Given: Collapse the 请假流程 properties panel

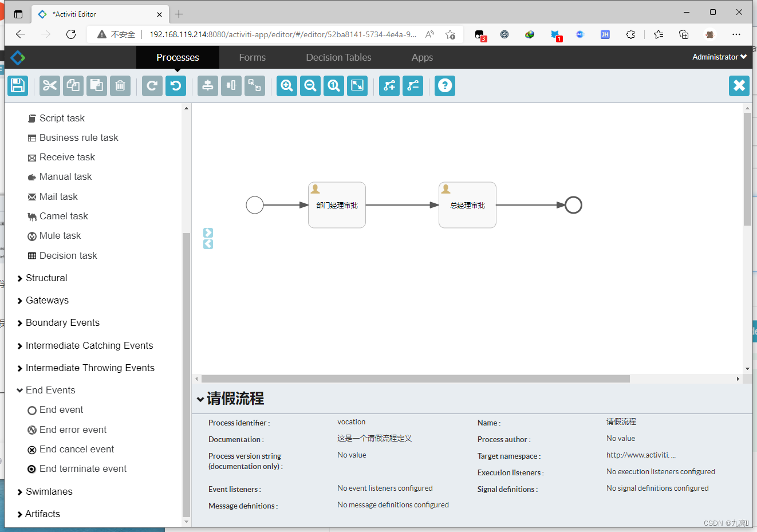Looking at the screenshot, I should click(200, 399).
